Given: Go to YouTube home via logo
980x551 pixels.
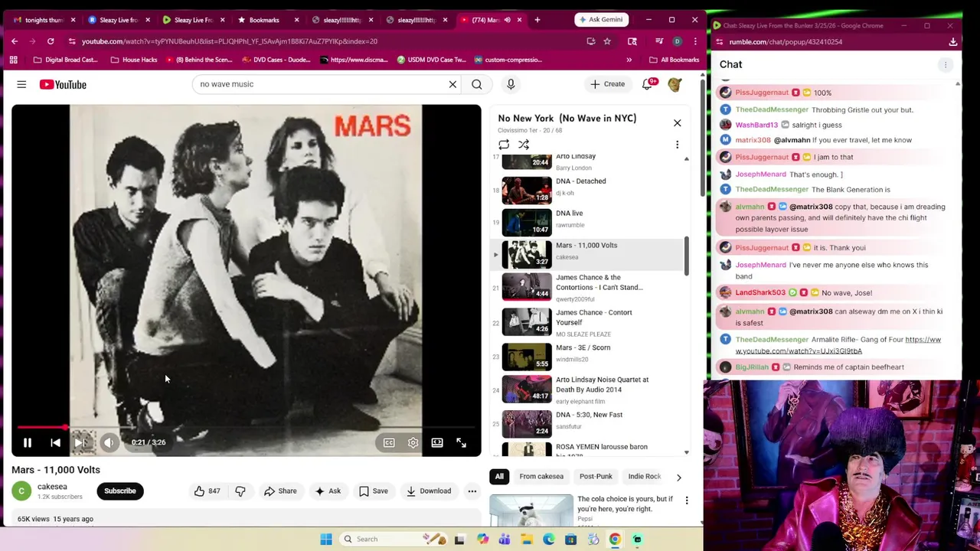Looking at the screenshot, I should [x=63, y=84].
